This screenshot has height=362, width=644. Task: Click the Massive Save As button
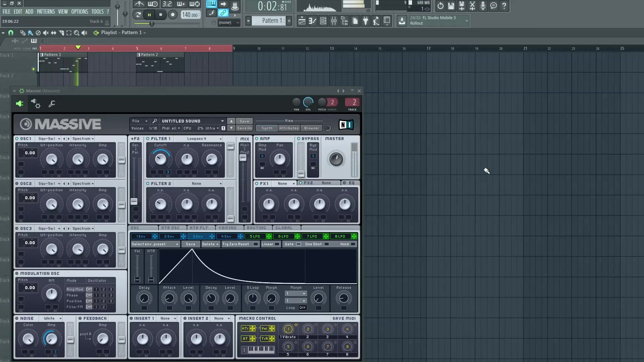click(244, 128)
